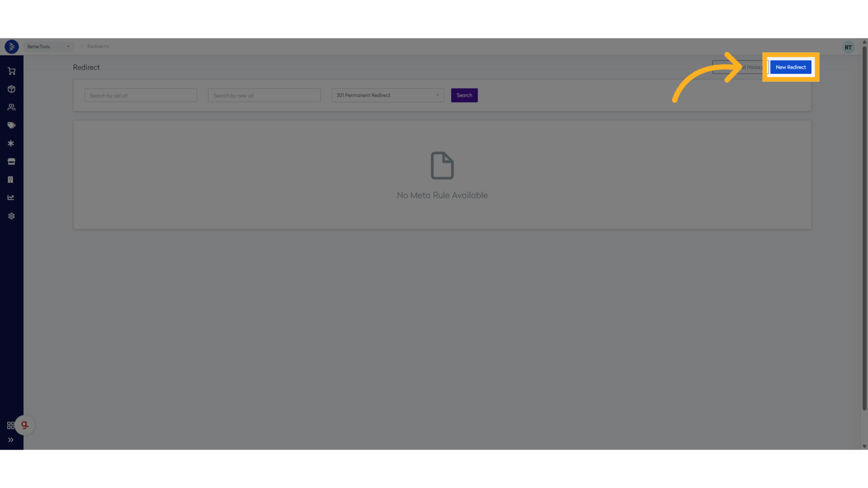
Task: Open the BetterTools store dropdown
Action: click(48, 47)
